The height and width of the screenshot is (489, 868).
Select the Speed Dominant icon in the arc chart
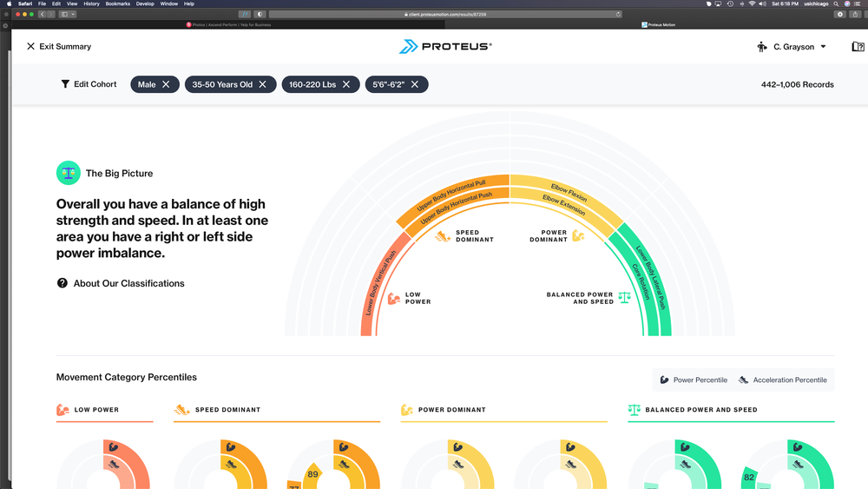[x=443, y=236]
